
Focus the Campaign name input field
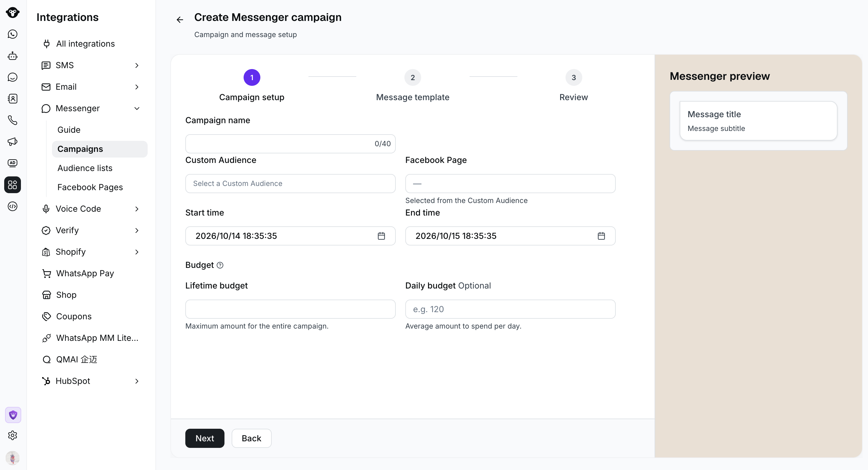tap(290, 144)
